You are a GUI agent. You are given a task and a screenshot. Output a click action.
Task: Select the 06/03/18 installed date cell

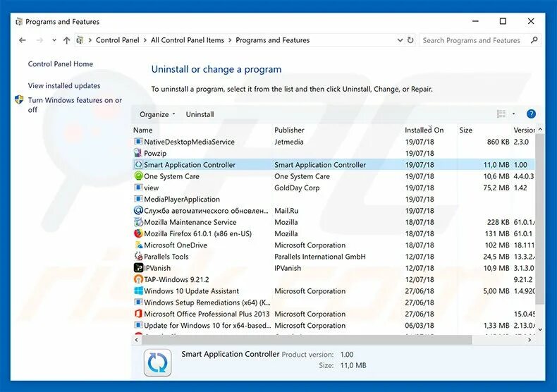420,325
